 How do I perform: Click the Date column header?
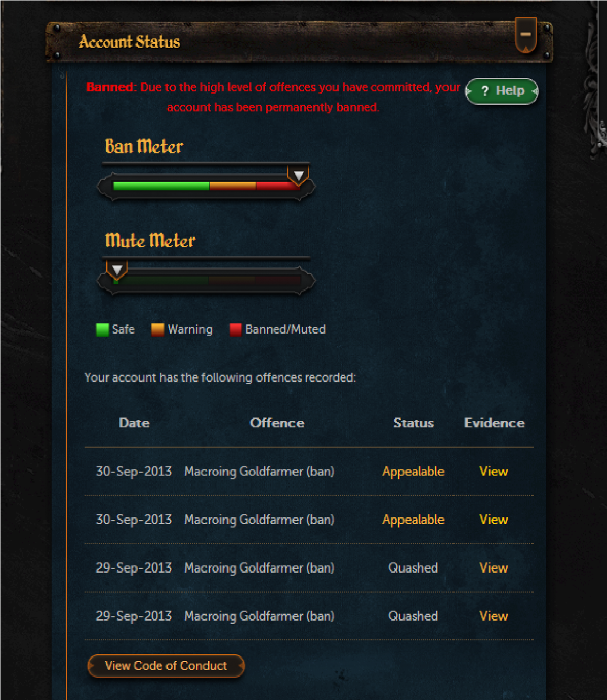(x=134, y=423)
